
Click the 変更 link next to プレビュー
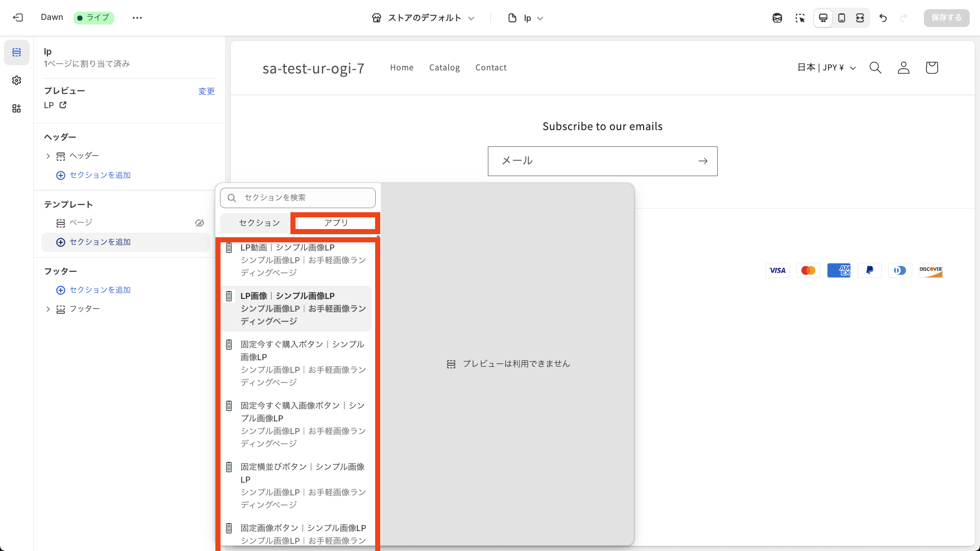(206, 91)
